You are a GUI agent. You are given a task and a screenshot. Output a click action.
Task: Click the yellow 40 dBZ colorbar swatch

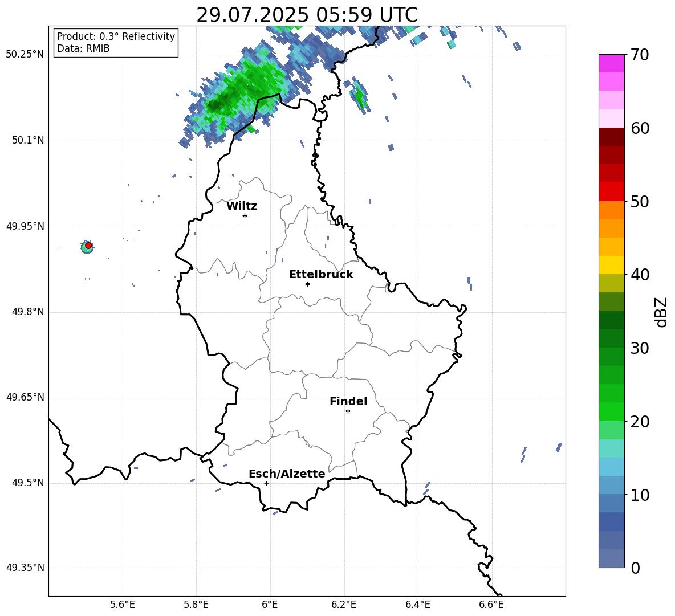click(611, 265)
